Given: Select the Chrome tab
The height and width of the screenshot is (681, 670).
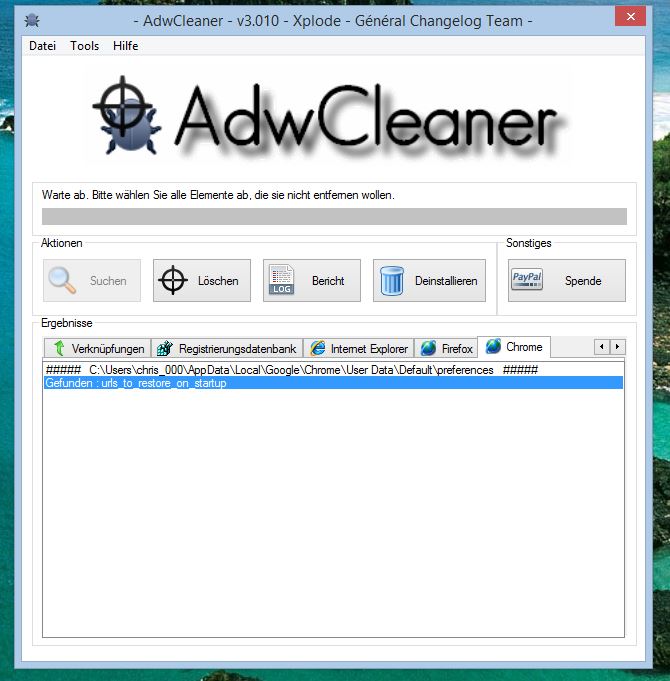Looking at the screenshot, I should pyautogui.click(x=514, y=347).
